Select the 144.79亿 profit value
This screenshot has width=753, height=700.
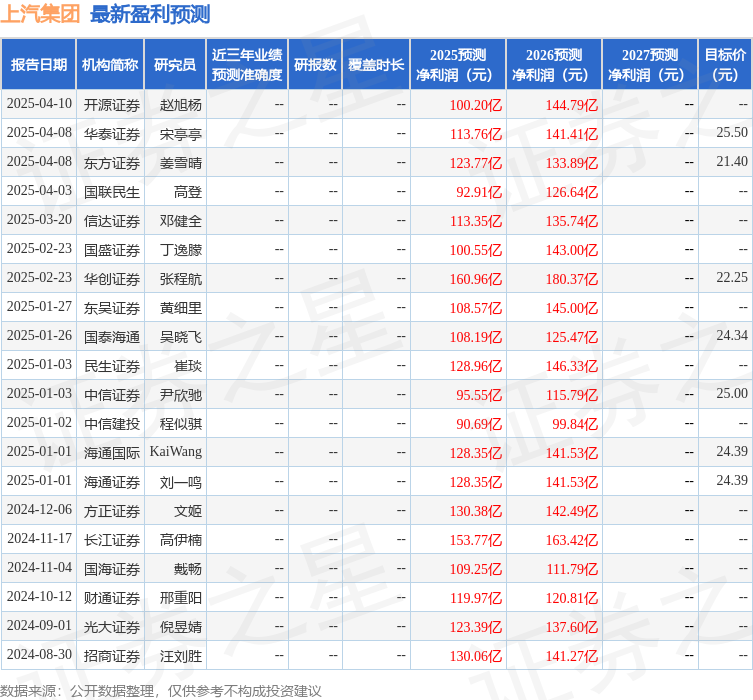(571, 105)
